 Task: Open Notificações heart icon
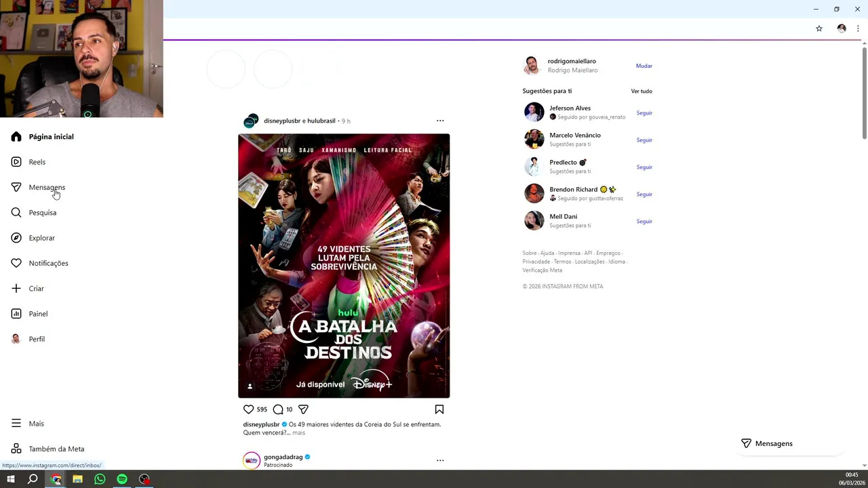tap(16, 263)
